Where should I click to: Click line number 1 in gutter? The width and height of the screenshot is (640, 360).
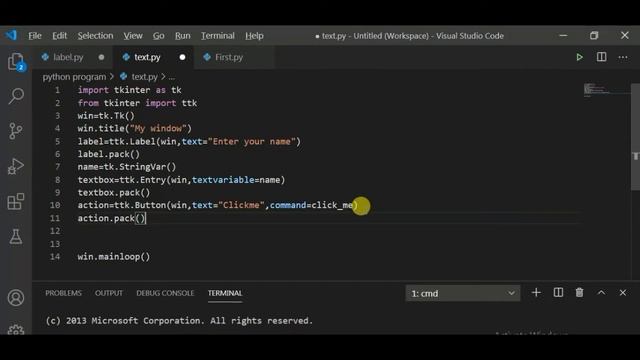tap(58, 90)
